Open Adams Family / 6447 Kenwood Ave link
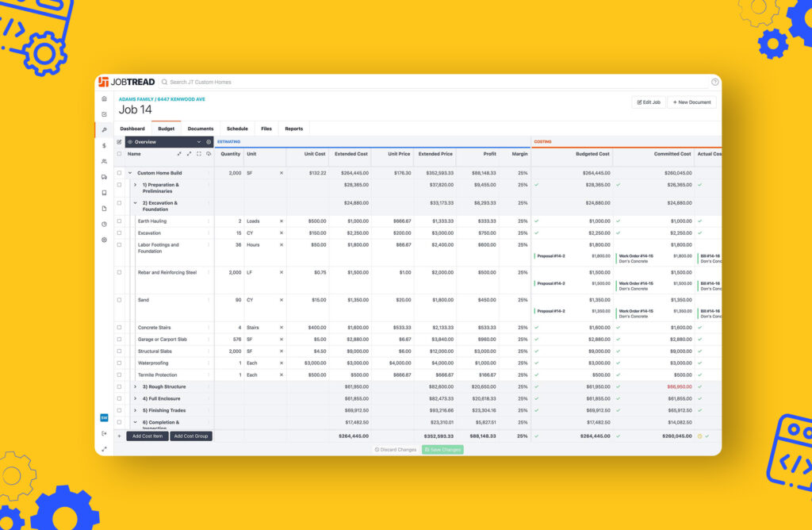Screen dimensions: 812x530 click(x=162, y=99)
